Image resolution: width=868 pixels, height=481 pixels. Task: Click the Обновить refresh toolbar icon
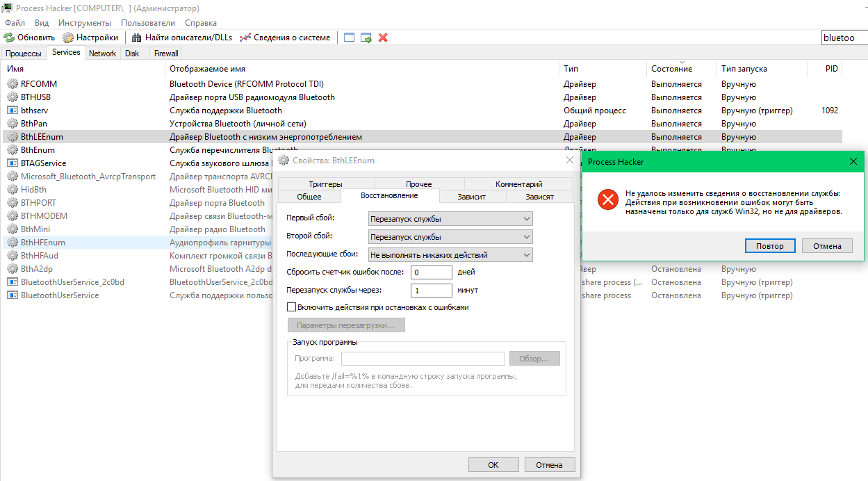click(x=9, y=38)
